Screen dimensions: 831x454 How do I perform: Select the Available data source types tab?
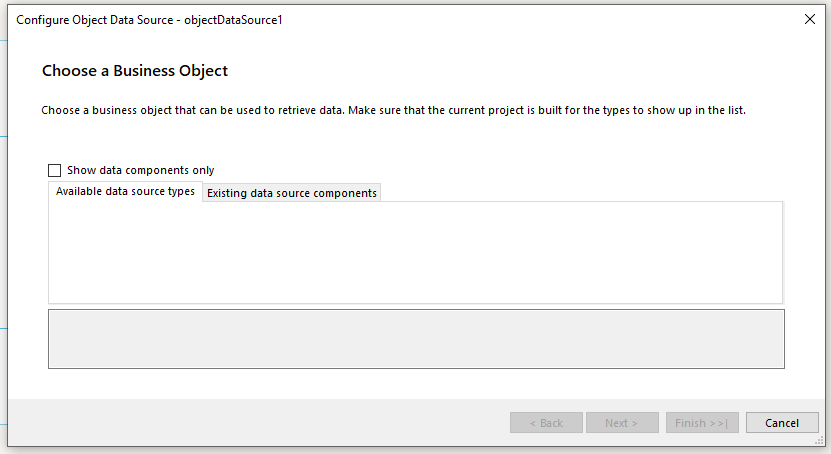125,192
